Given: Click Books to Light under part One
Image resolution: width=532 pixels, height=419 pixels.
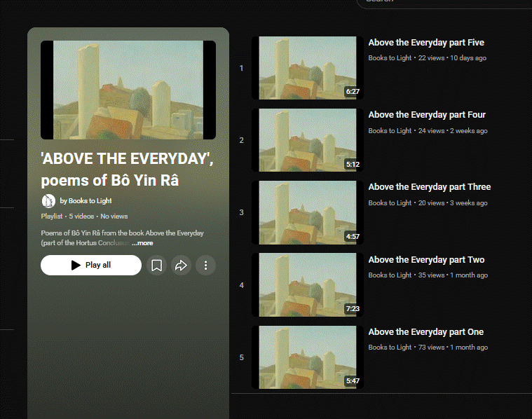Looking at the screenshot, I should click(390, 348).
